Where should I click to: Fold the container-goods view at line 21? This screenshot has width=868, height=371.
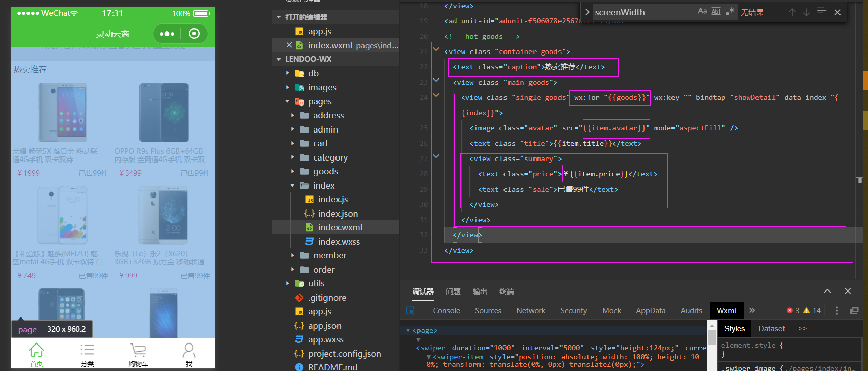(436, 49)
